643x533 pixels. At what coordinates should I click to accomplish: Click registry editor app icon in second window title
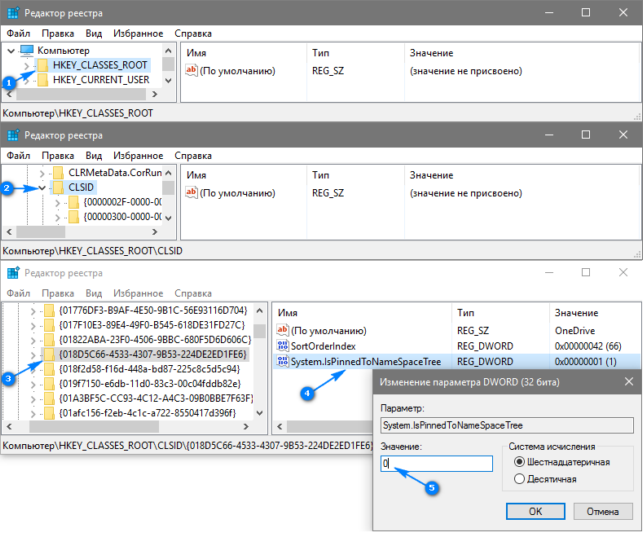[13, 135]
